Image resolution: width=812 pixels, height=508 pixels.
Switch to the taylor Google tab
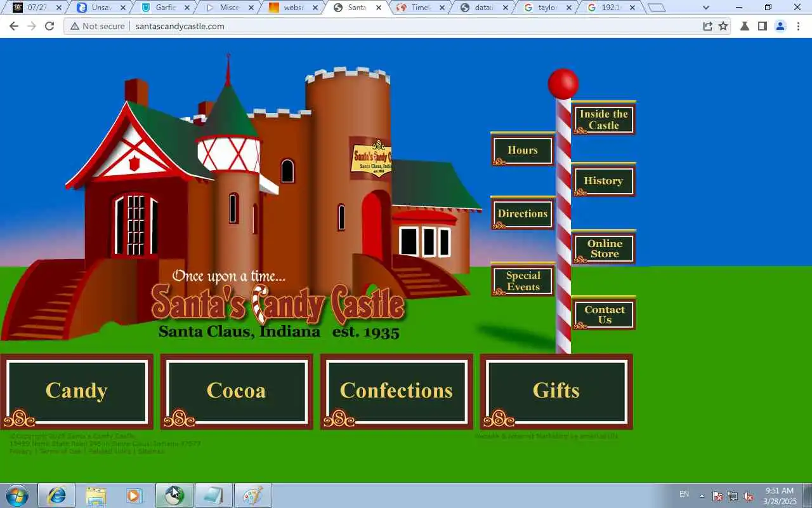pos(547,8)
